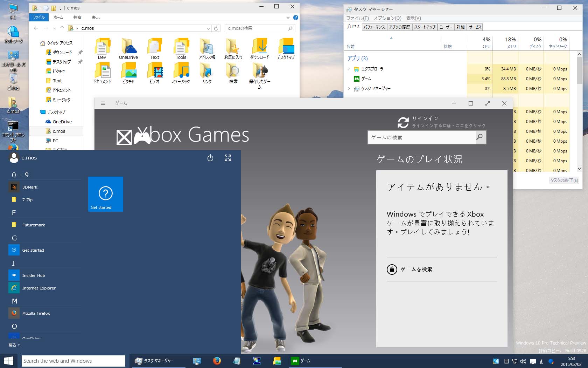This screenshot has width=588, height=368.
Task: Click the sign-in sync icon in Xbox app
Action: click(x=403, y=122)
